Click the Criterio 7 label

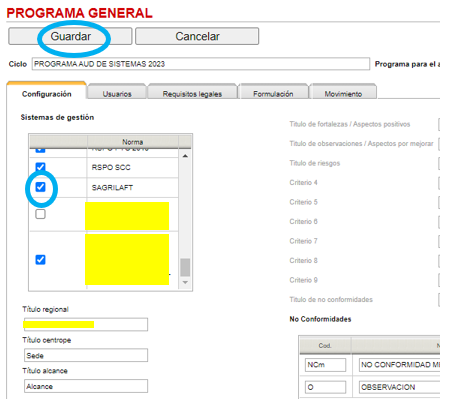(x=303, y=241)
